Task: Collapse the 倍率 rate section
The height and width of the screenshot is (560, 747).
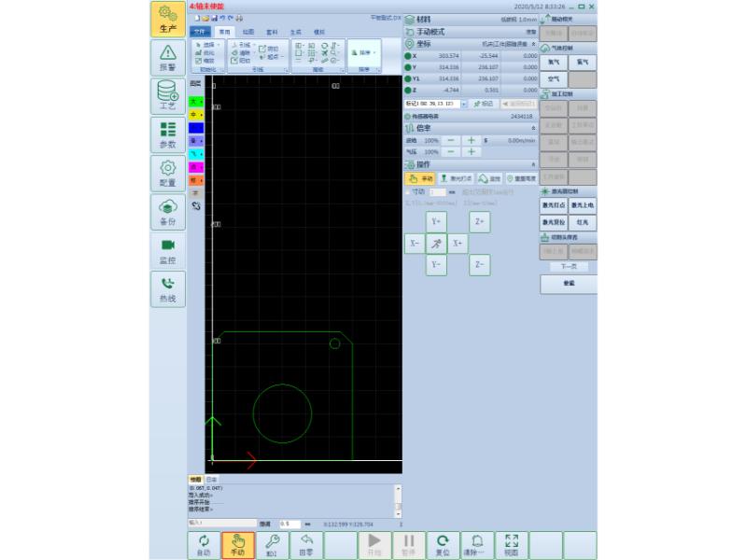Action: pyautogui.click(x=533, y=128)
